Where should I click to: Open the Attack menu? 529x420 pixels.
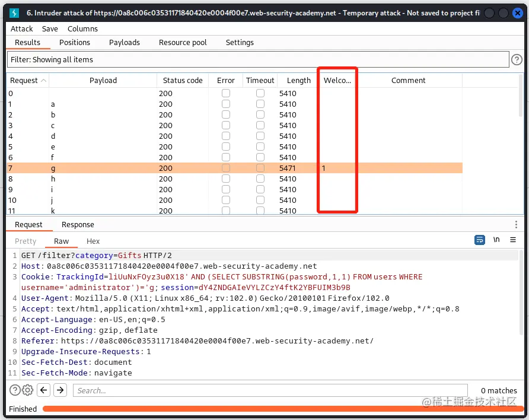tap(21, 29)
